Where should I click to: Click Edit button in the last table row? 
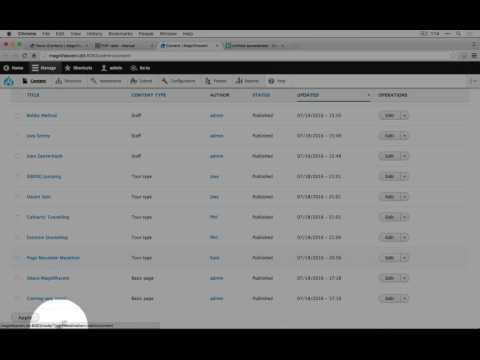[x=389, y=298]
